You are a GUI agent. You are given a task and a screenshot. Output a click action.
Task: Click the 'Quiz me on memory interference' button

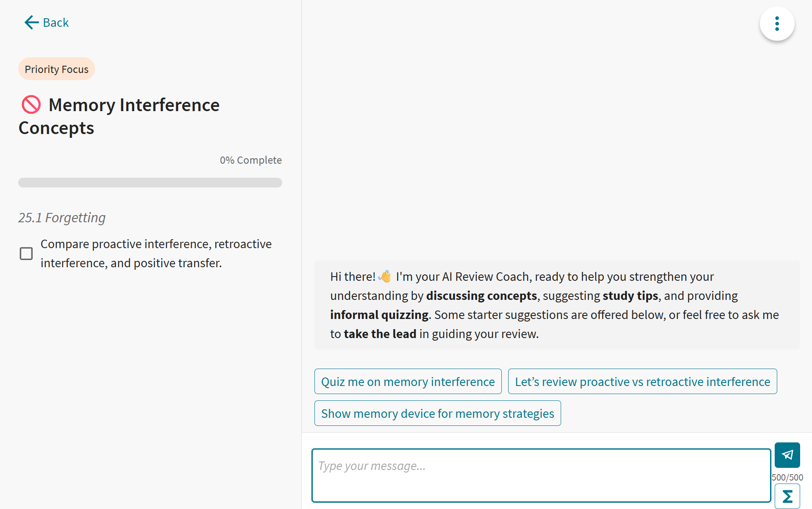coord(408,381)
